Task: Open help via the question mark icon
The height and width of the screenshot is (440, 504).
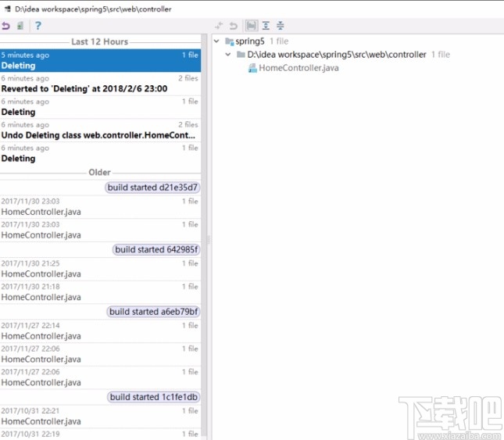Action: pyautogui.click(x=38, y=25)
